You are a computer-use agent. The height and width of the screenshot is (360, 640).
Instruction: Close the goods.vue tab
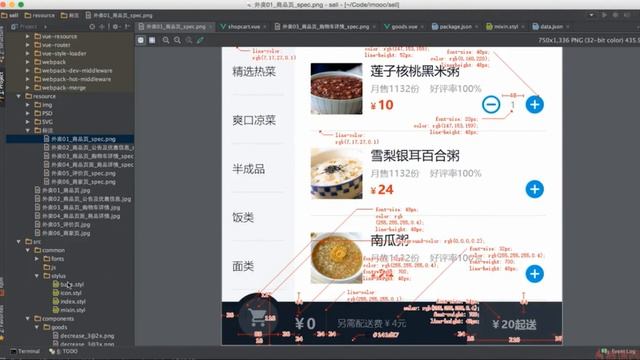[422, 27]
